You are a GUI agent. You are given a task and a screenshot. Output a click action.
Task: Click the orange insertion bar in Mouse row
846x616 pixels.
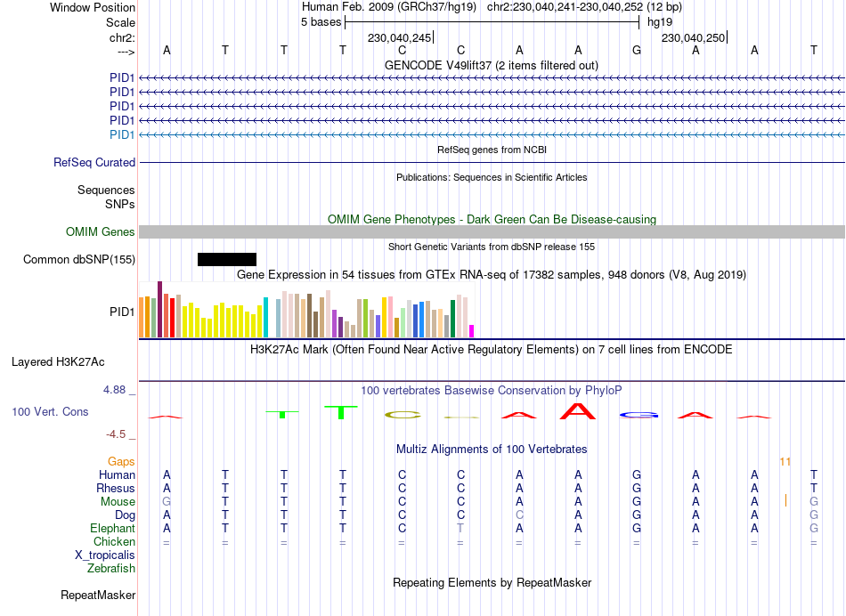coord(785,501)
